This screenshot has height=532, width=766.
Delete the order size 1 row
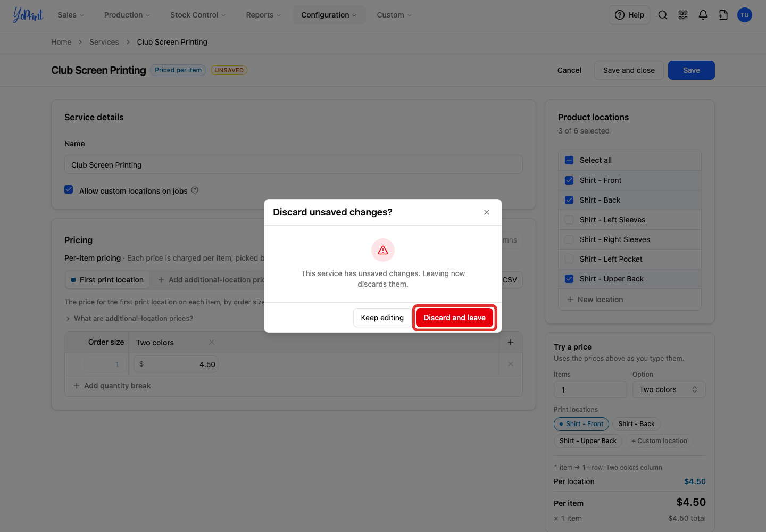[511, 364]
